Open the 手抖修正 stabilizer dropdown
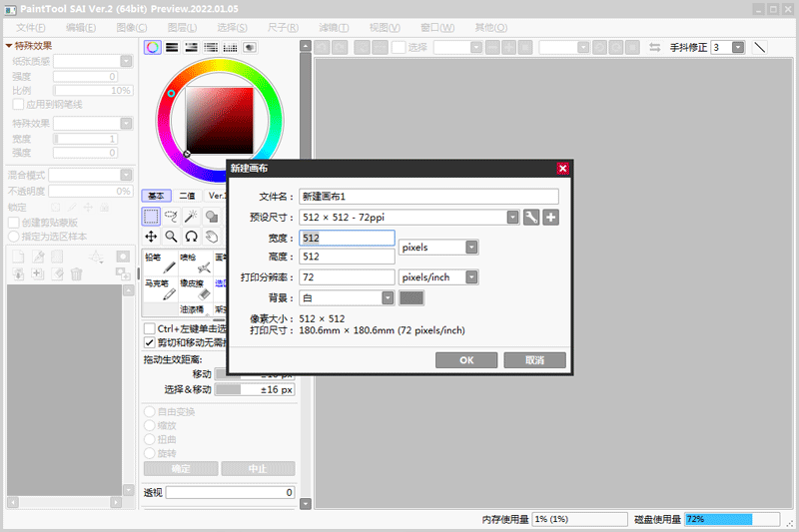 click(738, 47)
